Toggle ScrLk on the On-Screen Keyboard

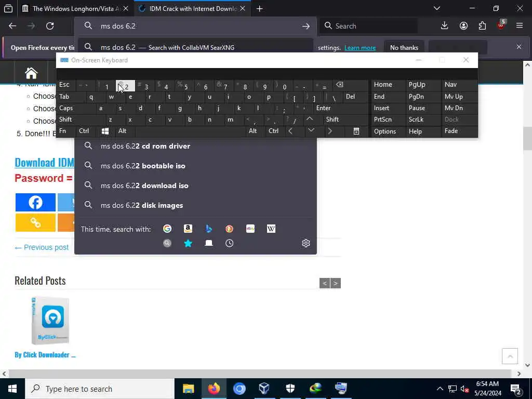coord(423,119)
